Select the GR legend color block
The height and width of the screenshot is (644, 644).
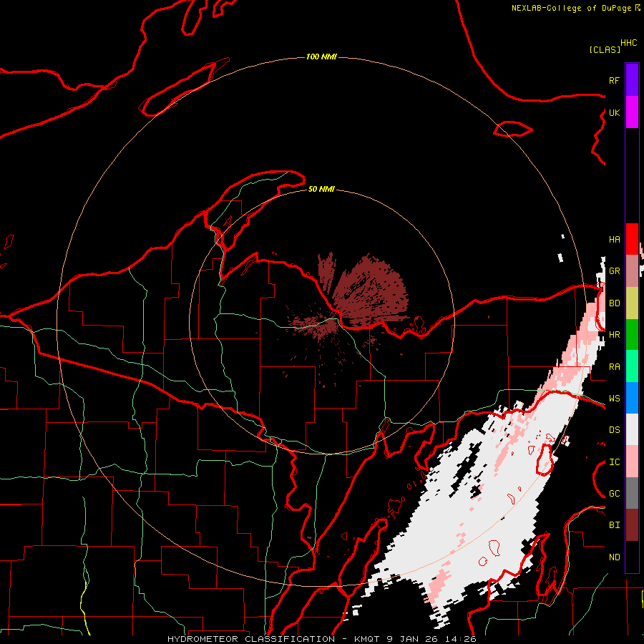(632, 270)
